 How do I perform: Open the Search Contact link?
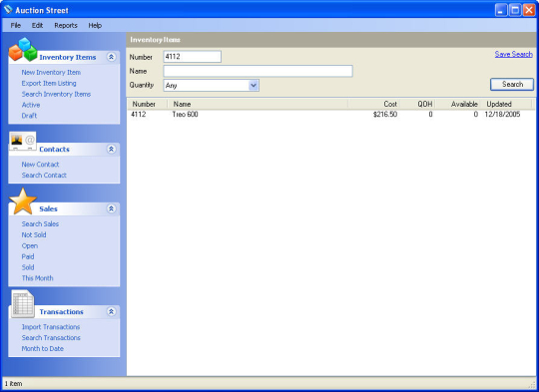(44, 175)
